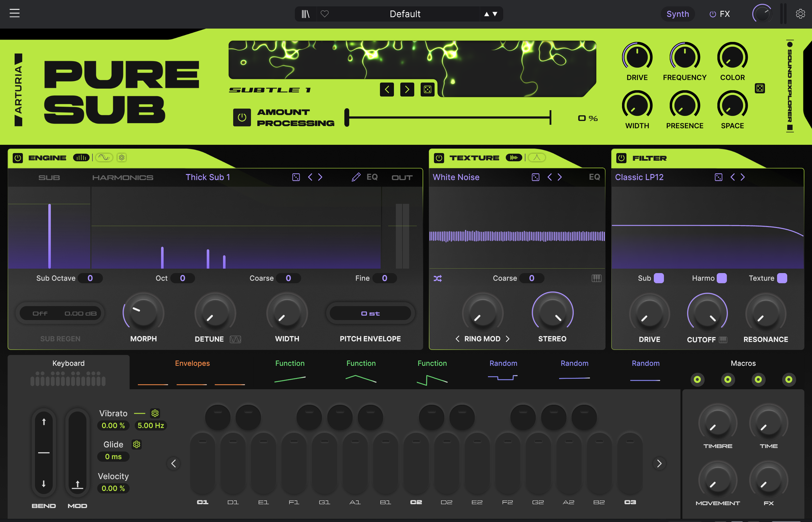This screenshot has width=812, height=522.
Task: Open the first Function tab
Action: (x=290, y=372)
